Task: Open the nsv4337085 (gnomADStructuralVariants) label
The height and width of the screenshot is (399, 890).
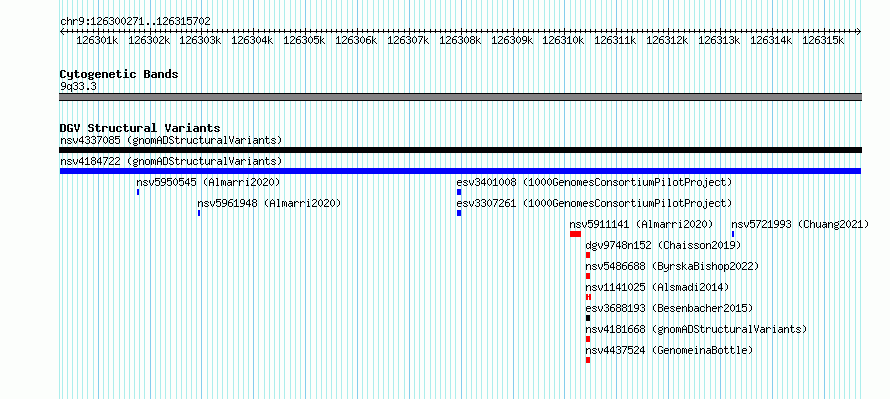Action: (x=171, y=140)
